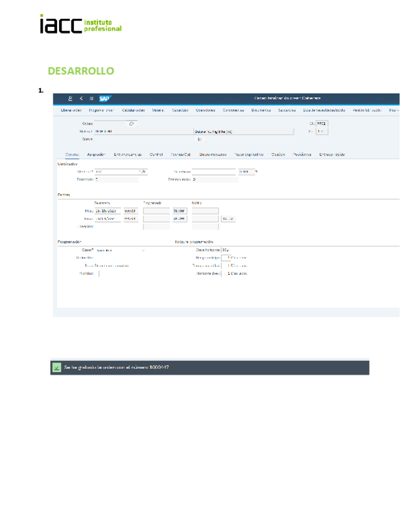Click Capacidad in the toolbar
Screen dimensions: 411x532
(180, 110)
